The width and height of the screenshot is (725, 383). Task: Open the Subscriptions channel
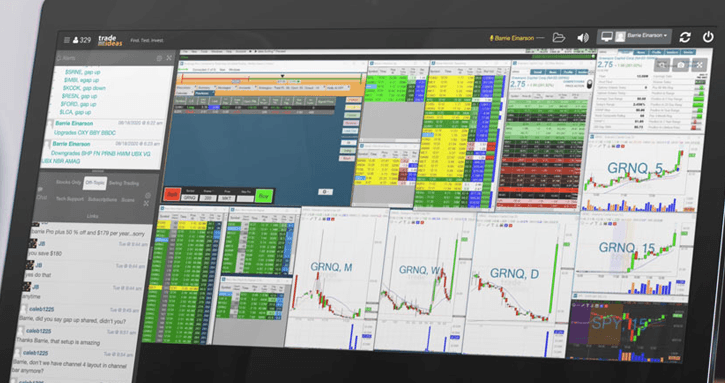point(103,199)
